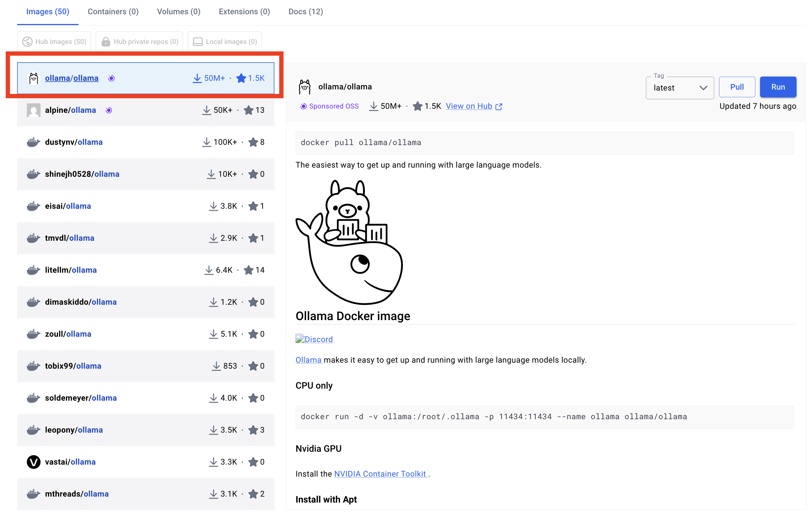Open the Docs (12) tab
Screen dimensions: 812x514
click(305, 11)
